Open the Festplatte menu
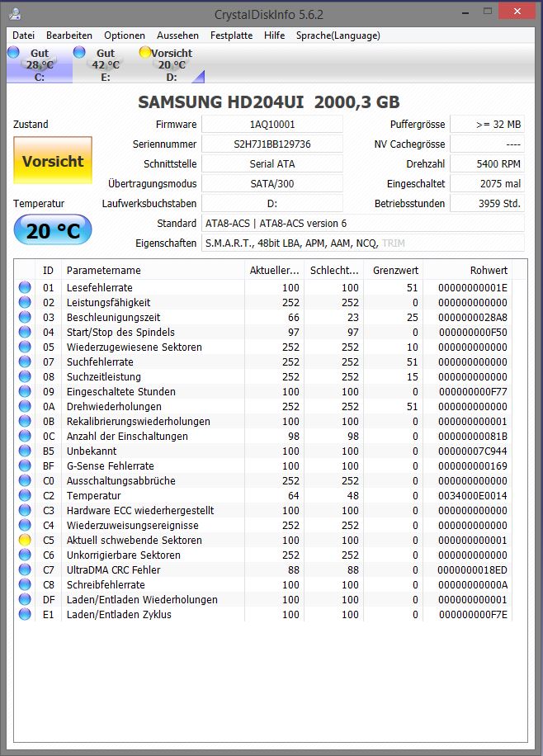Screen dimensions: 543x756 click(x=231, y=35)
